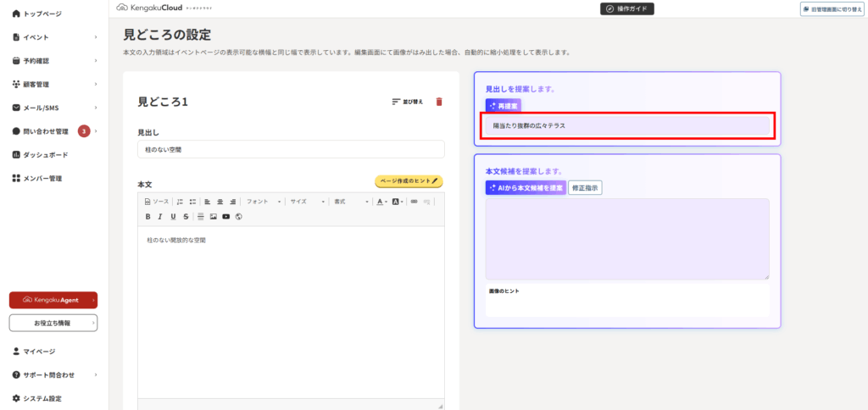Focus the 見出し input field
The width and height of the screenshot is (868, 410).
(291, 149)
